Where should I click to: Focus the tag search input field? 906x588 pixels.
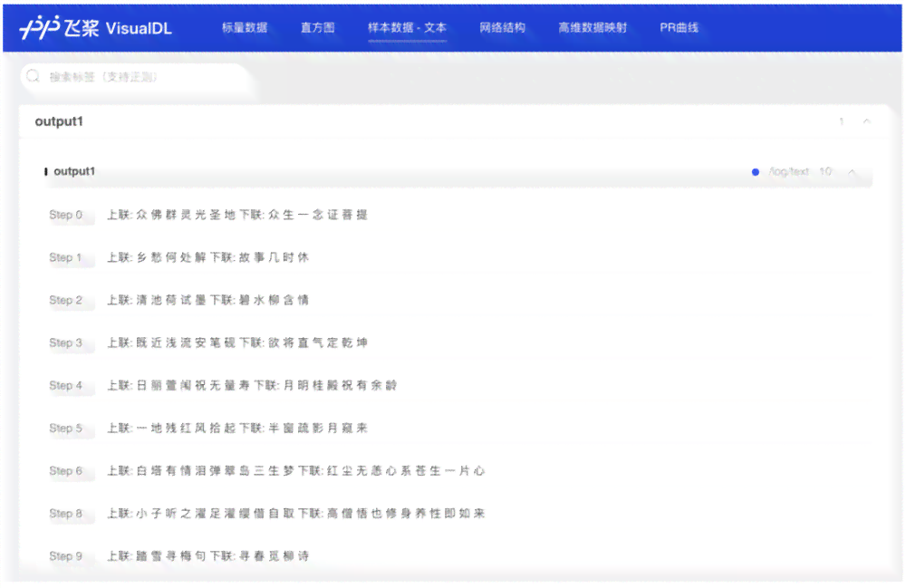[137, 77]
